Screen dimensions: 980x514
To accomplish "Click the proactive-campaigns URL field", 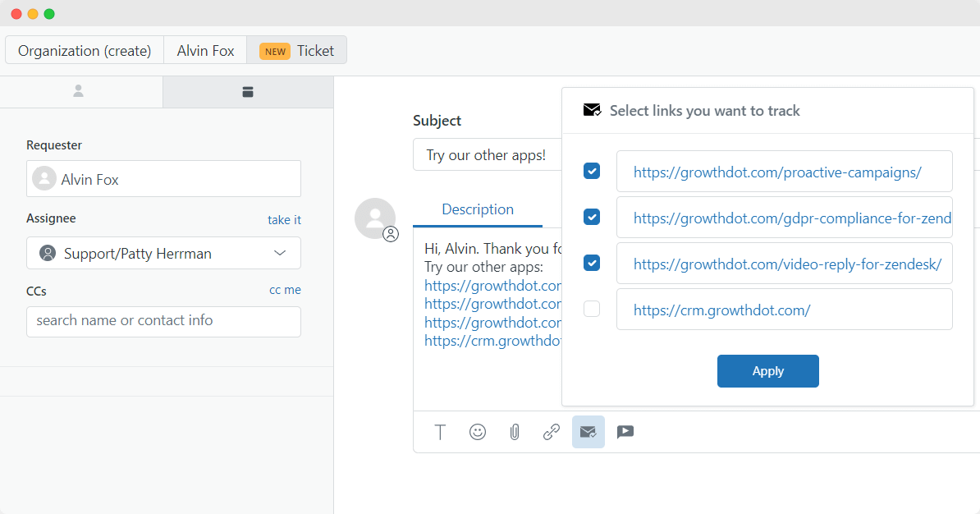I will coord(785,171).
